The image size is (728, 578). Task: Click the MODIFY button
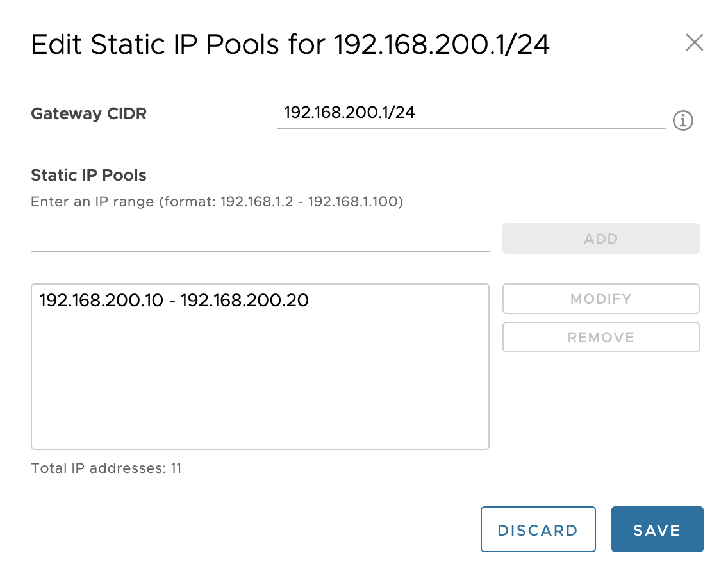tap(600, 299)
